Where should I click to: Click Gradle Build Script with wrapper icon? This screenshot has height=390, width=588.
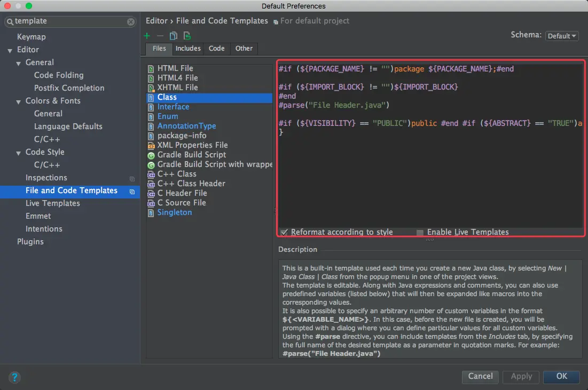(x=151, y=165)
